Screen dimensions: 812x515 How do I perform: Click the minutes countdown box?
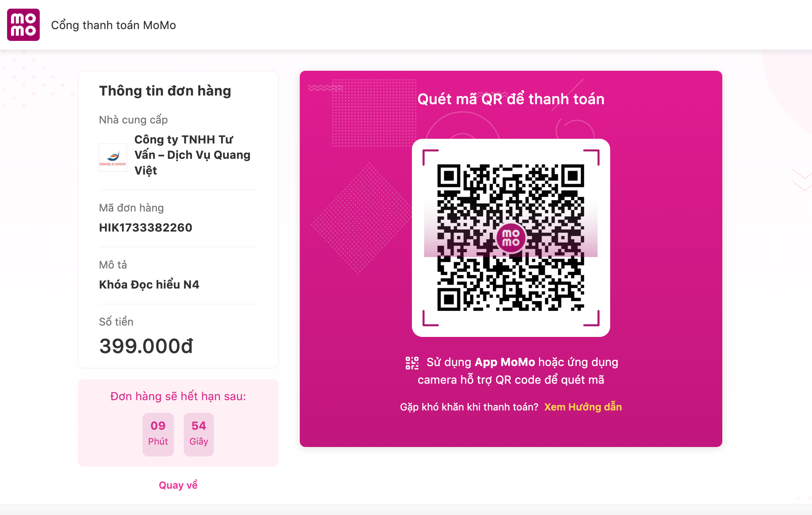[x=158, y=434]
